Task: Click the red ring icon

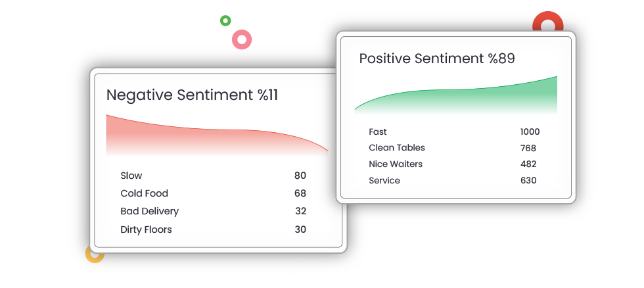Action: (547, 24)
